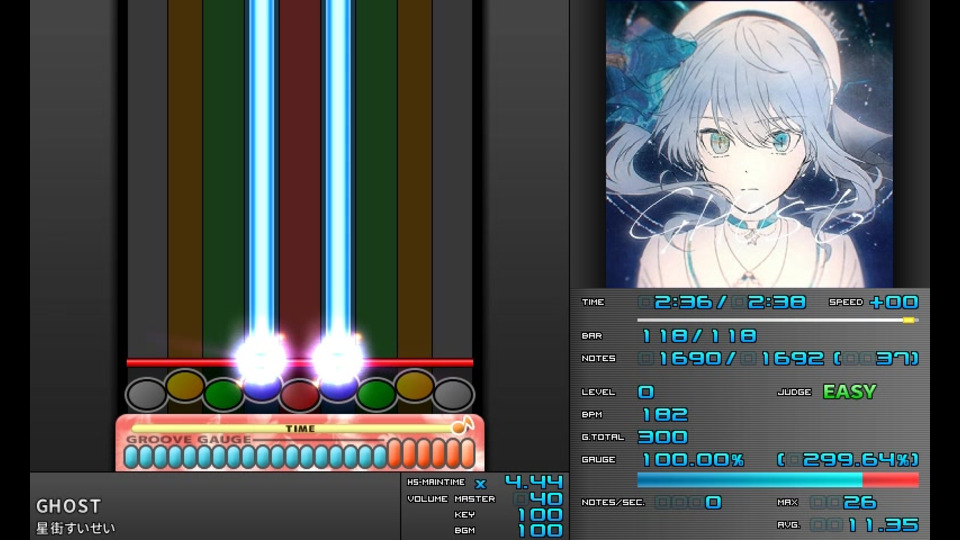Open the GHOST album jacket artwork
This screenshot has width=960, height=540.
coord(749,144)
